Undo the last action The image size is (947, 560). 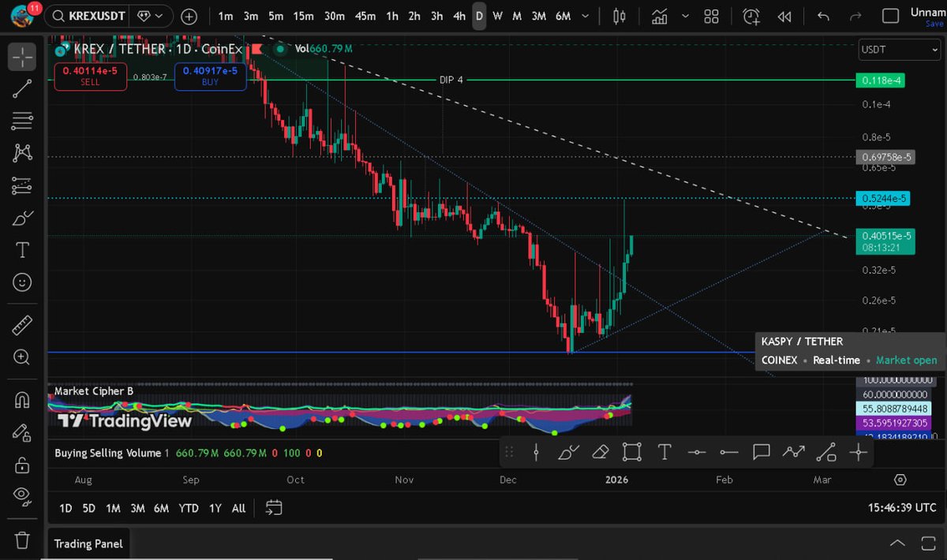[823, 16]
